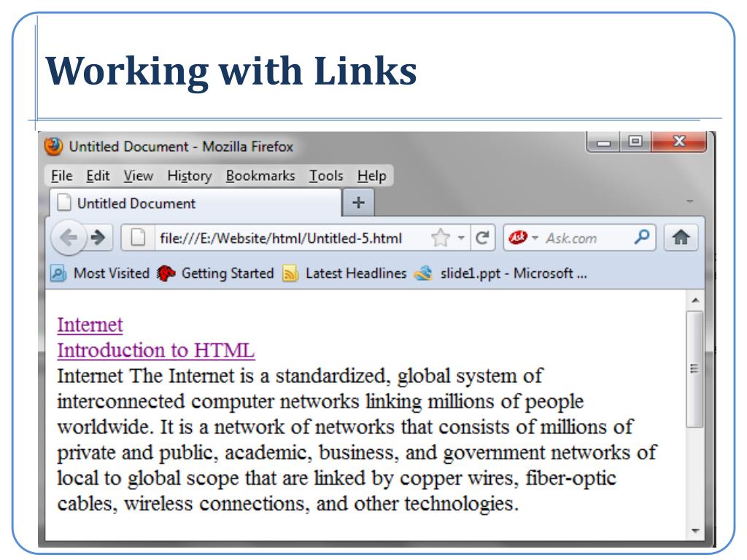
Task: Click the text 'cables, wireless connections'
Action: 183,504
